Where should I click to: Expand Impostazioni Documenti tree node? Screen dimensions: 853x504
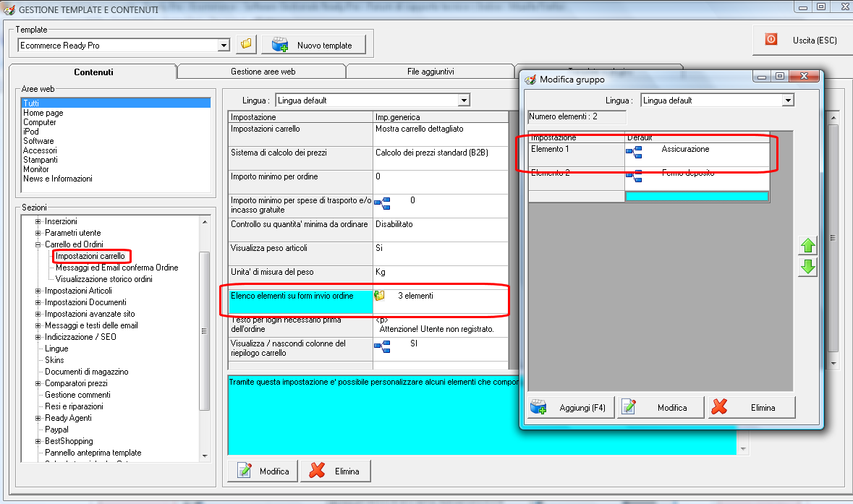point(38,302)
